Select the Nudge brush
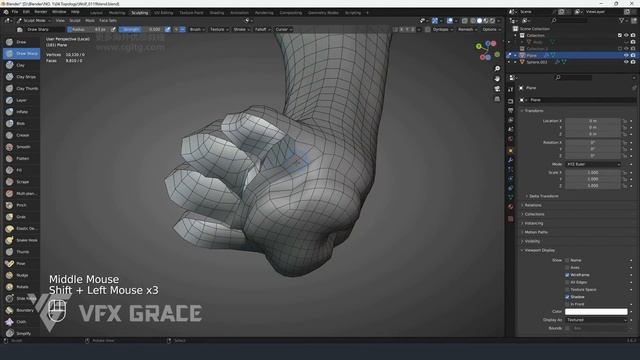The height and width of the screenshot is (360, 640). [x=21, y=276]
